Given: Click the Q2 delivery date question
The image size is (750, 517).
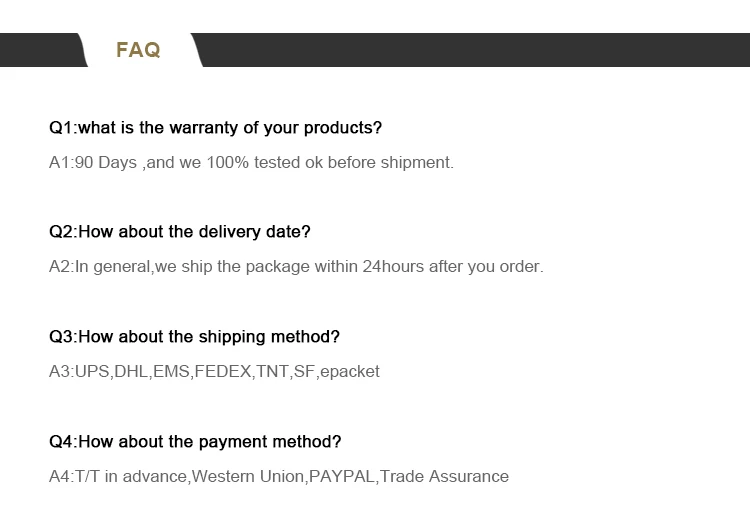Looking at the screenshot, I should pyautogui.click(x=180, y=232).
